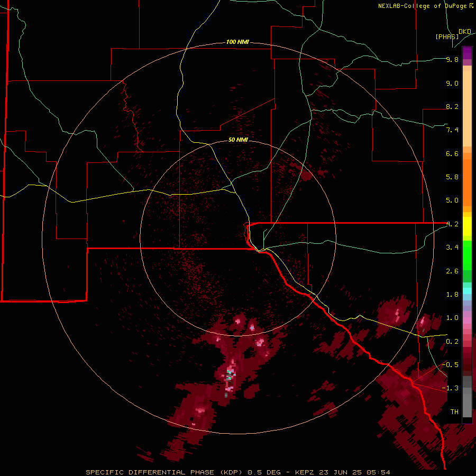Screen dimensions: 476x476
Task: Click the 6.6 value on the scale
Action: pyautogui.click(x=452, y=153)
